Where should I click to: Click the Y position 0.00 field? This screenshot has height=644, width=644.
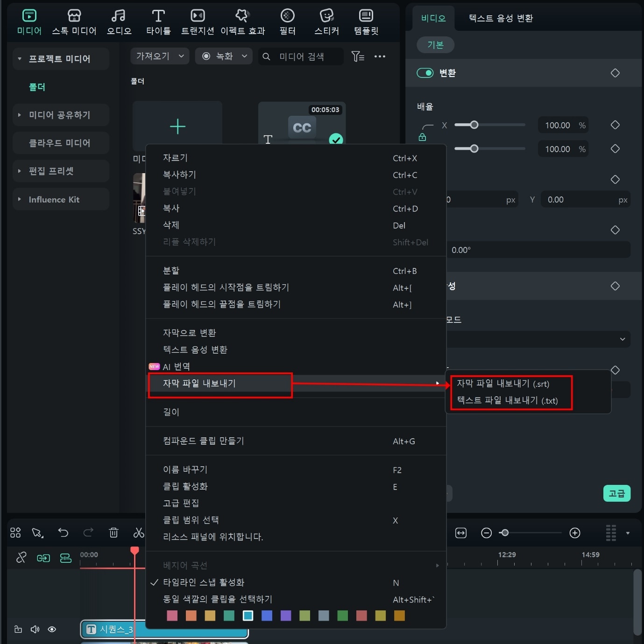click(585, 200)
